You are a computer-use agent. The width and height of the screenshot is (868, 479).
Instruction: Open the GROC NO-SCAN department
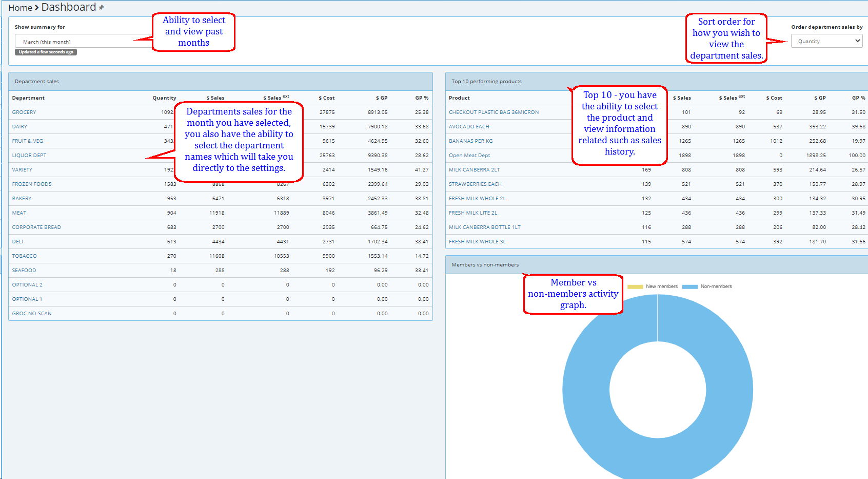32,313
